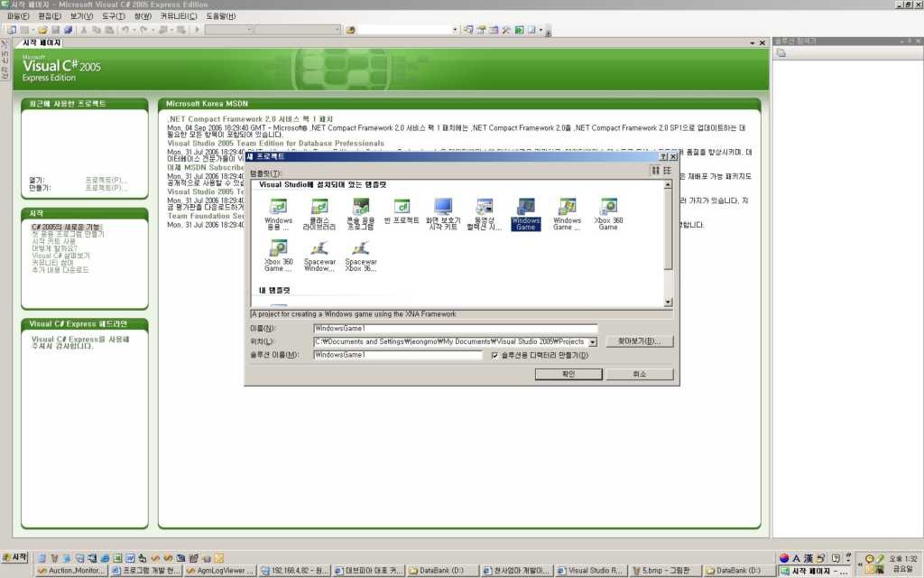Open the Start Page tab list dropdown
Viewport: 924px width, 578px height.
point(752,43)
